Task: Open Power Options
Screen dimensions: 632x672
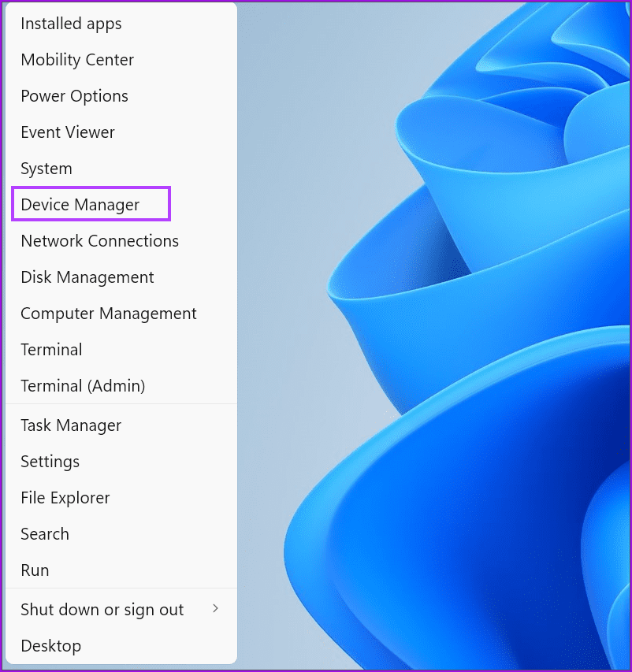Action: [x=74, y=96]
